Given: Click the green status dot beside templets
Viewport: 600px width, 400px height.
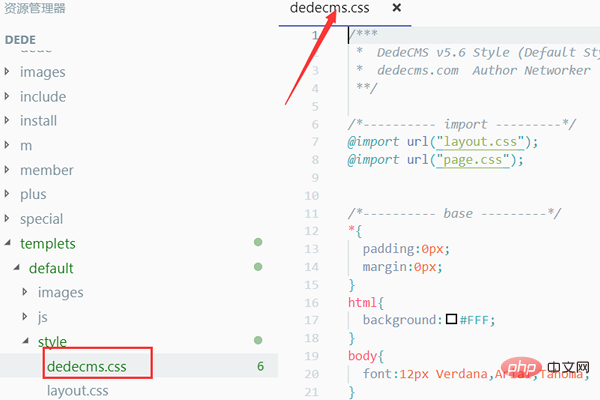Looking at the screenshot, I should click(x=258, y=242).
